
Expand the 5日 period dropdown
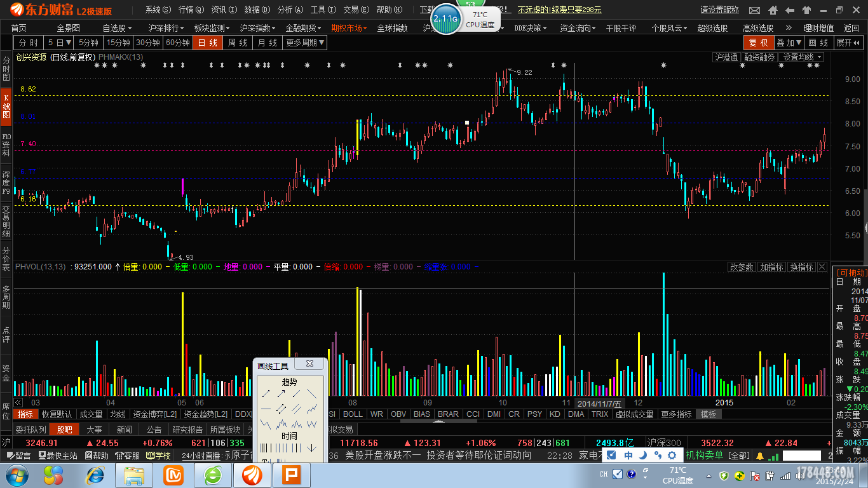58,43
